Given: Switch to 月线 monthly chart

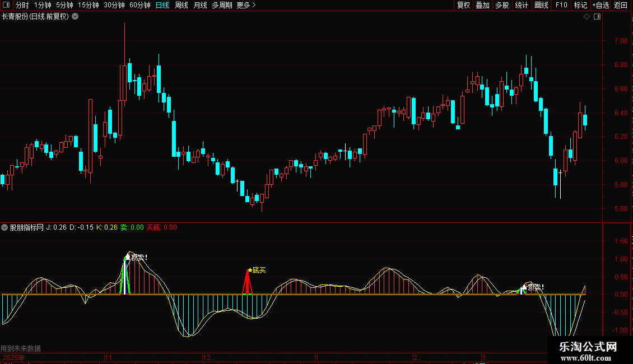Looking at the screenshot, I should 200,5.
